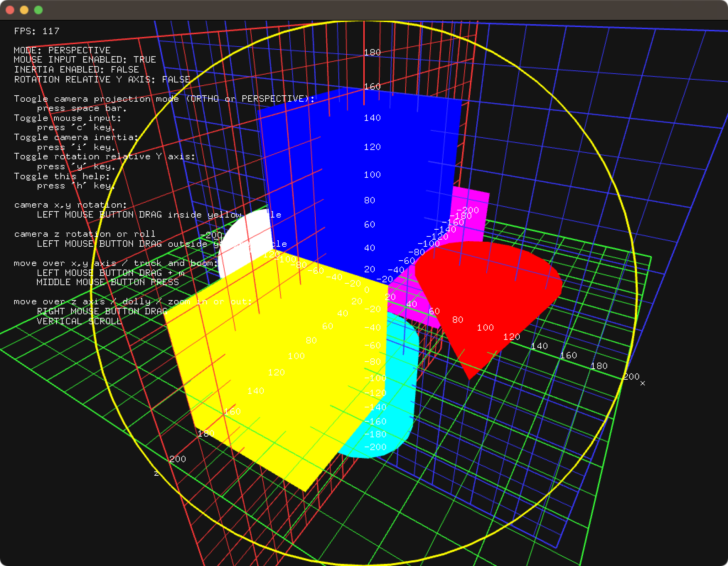
Task: Click the VERTICAL SCROLL help text
Action: pos(79,321)
